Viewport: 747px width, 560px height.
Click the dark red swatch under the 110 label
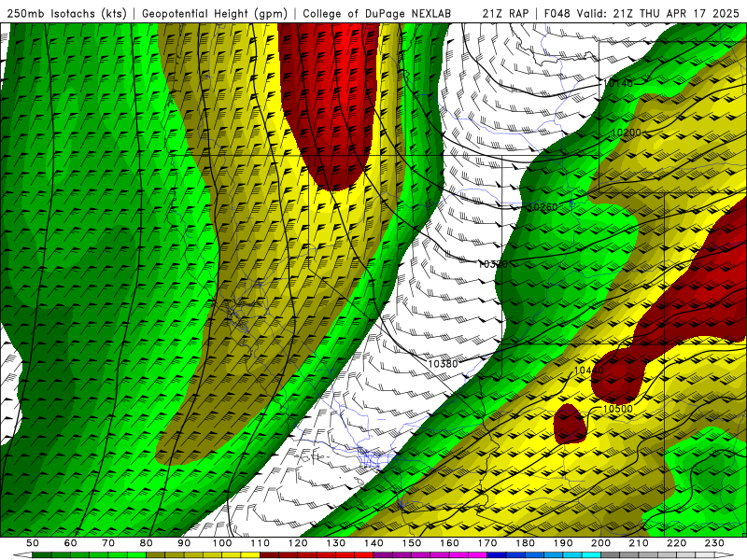point(270,555)
